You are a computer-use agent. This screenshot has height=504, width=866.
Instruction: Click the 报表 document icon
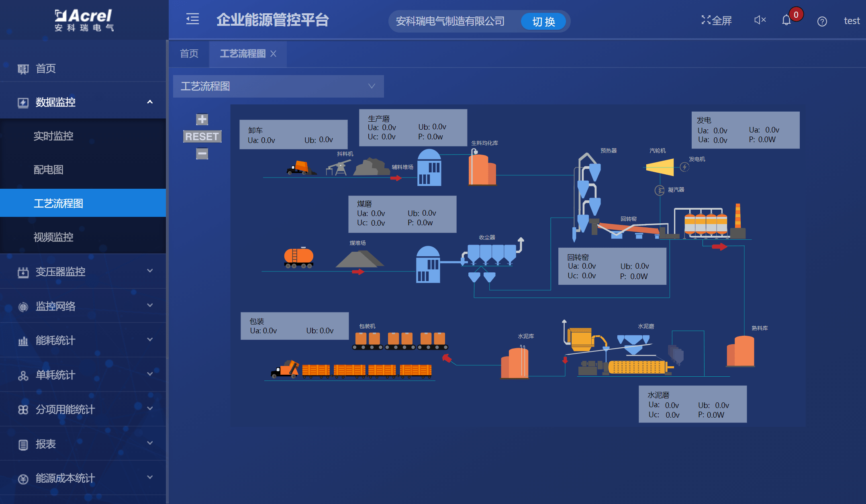click(23, 445)
